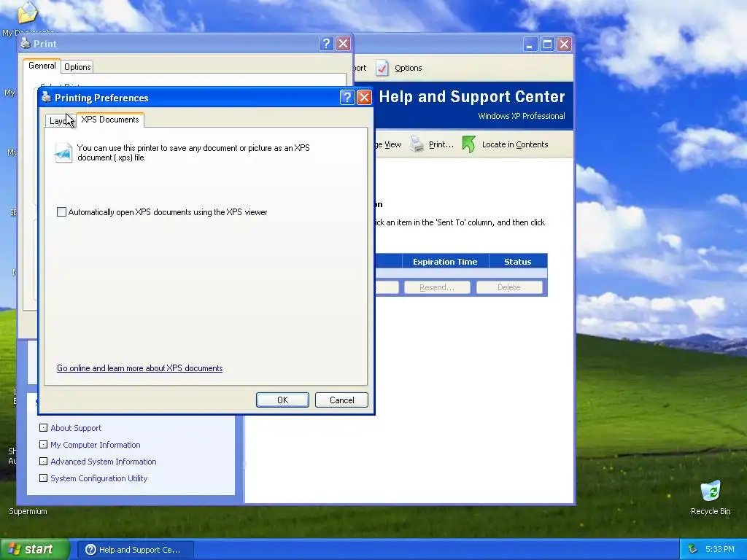The height and width of the screenshot is (560, 747).
Task: Click the Options checklist icon in Help toolbar
Action: (x=382, y=68)
